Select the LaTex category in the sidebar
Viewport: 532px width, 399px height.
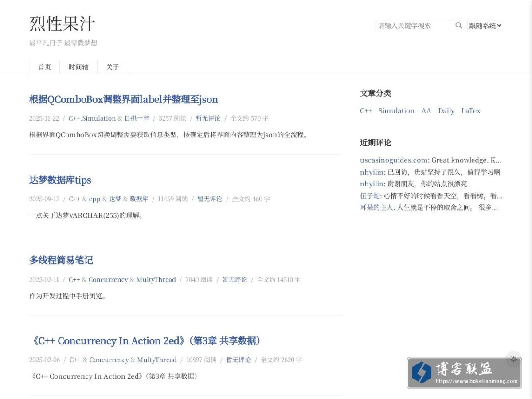point(471,111)
